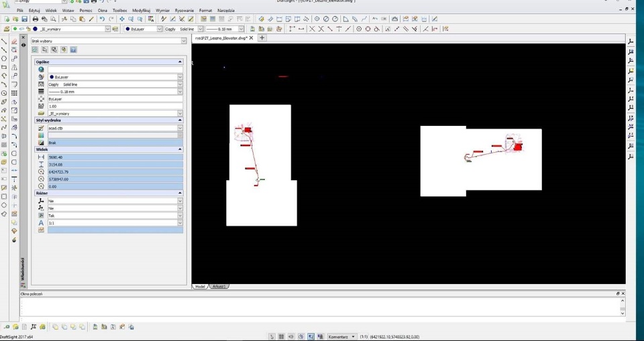Toggle Grid display in status bar
Screen dimensions: 644x341
pos(281,336)
